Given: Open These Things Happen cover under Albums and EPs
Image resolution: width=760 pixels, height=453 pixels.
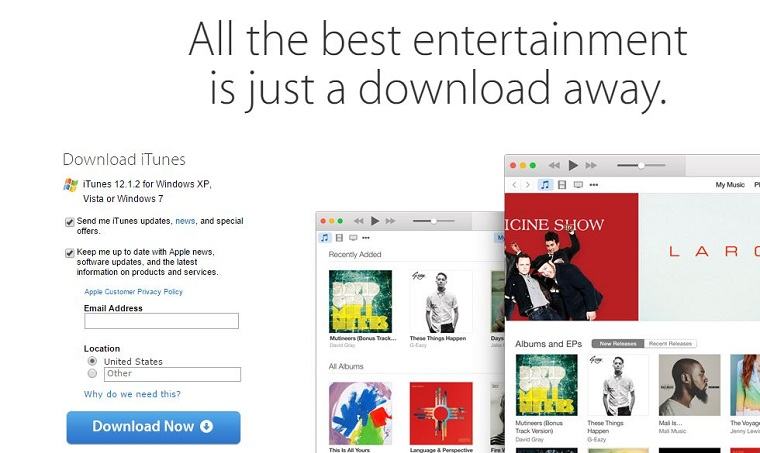Looking at the screenshot, I should 618,385.
